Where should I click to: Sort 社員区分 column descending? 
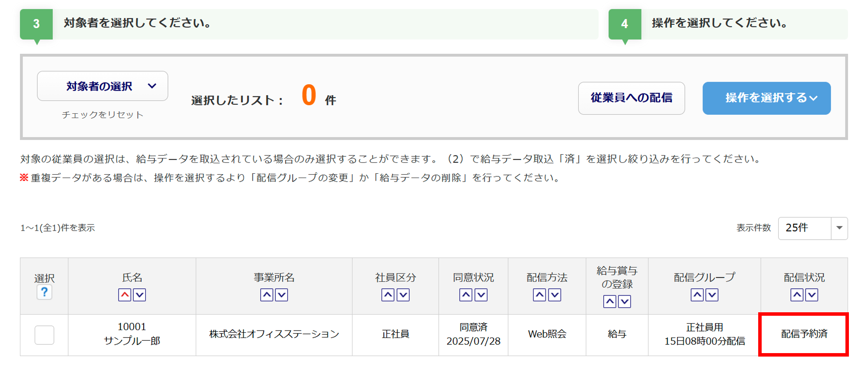tap(403, 295)
